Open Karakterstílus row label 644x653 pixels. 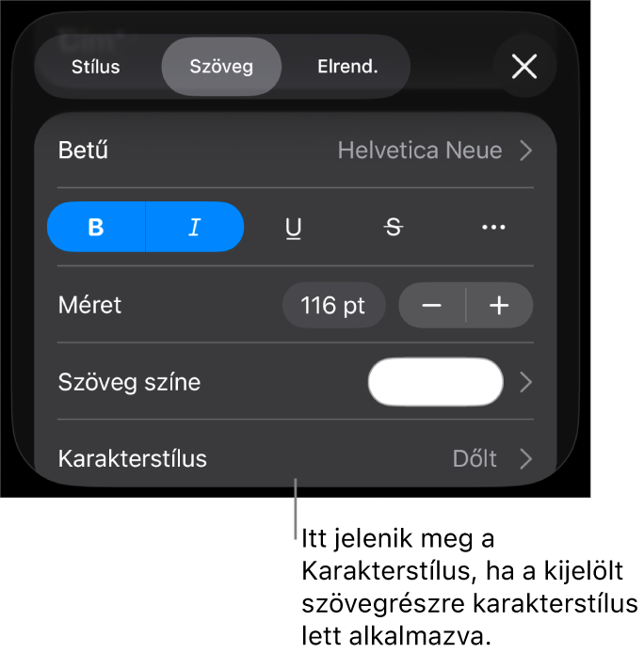pos(133,459)
